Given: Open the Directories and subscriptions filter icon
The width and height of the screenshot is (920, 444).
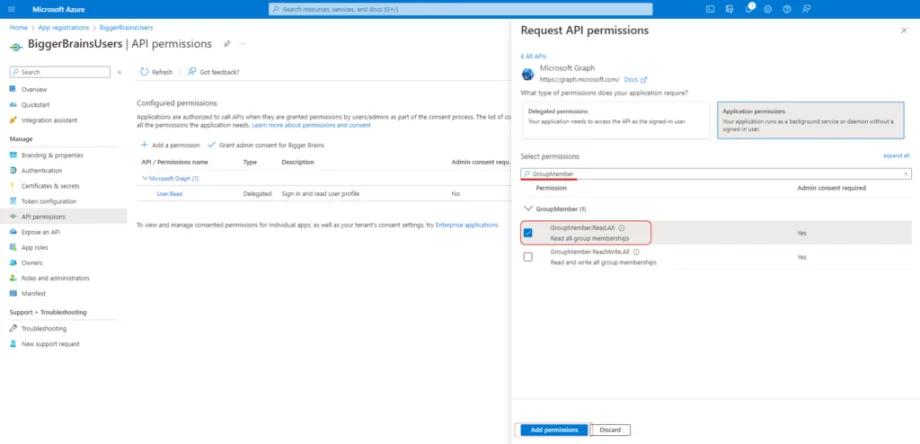Looking at the screenshot, I should point(729,9).
